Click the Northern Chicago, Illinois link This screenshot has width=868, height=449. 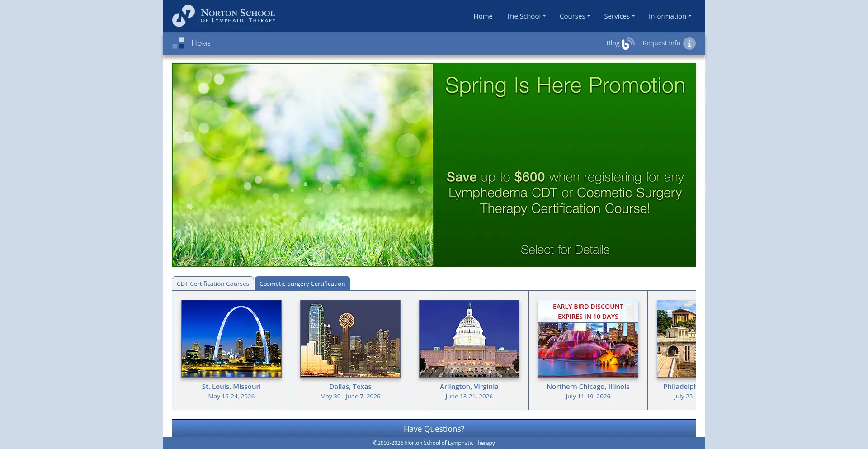(x=588, y=387)
